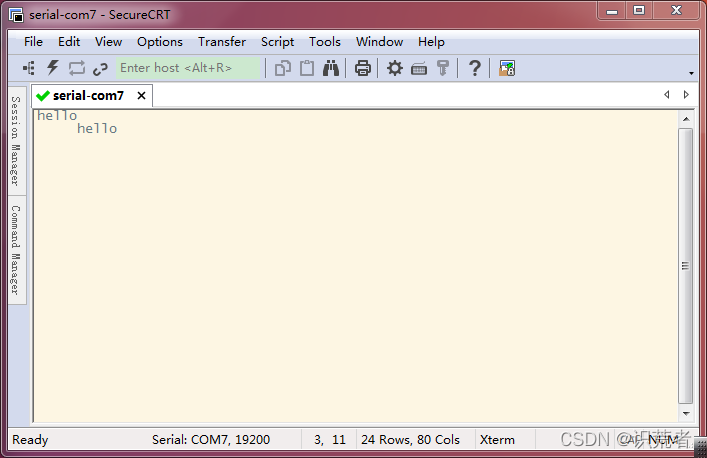Click the SecureCRT title bar application icon
Viewport: 707px width, 458px height.
tap(16, 15)
